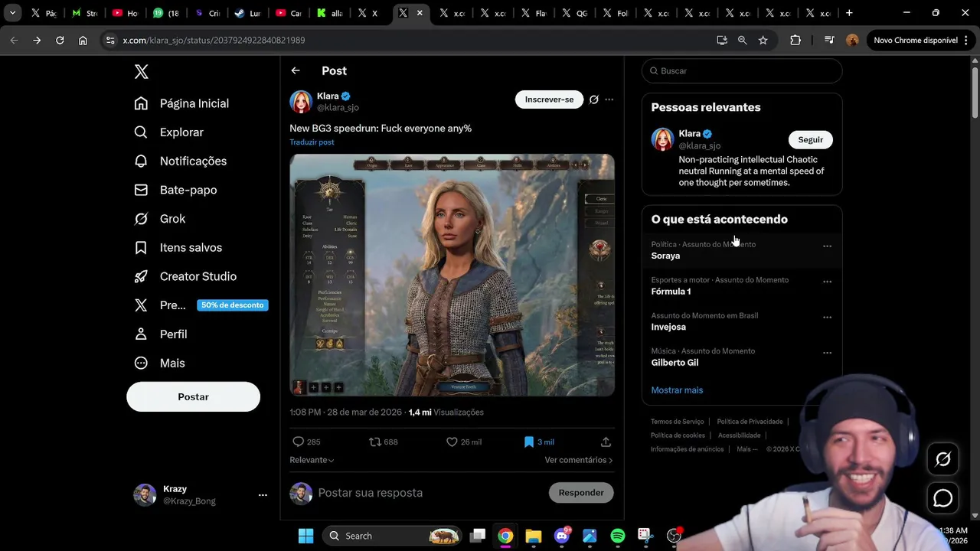980x551 pixels.
Task: Open Grok from the sidebar
Action: click(159, 219)
